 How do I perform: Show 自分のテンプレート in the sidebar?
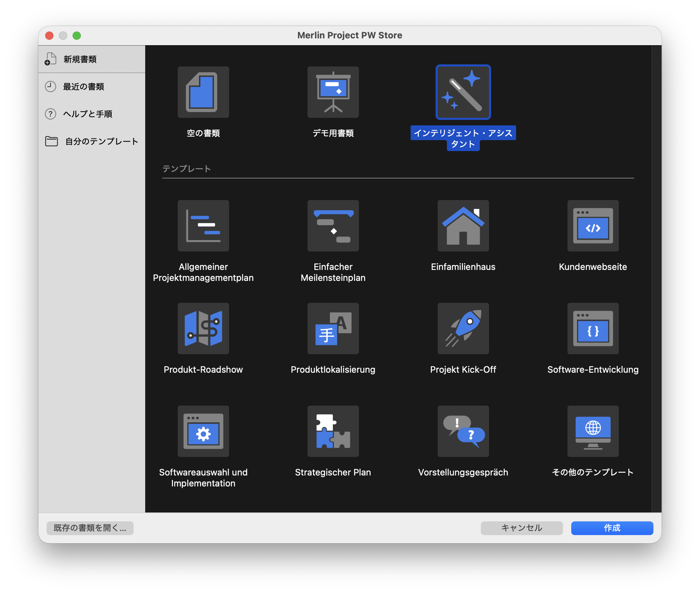pyautogui.click(x=92, y=141)
